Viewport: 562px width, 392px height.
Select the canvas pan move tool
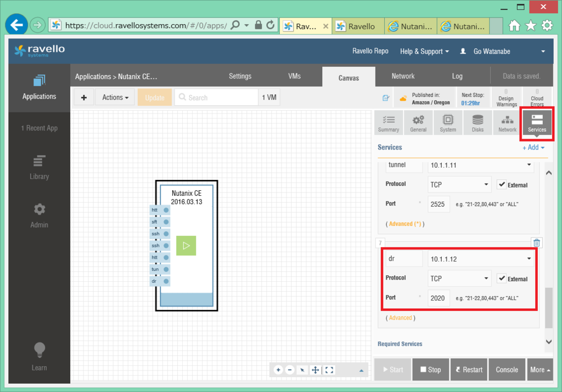point(316,370)
